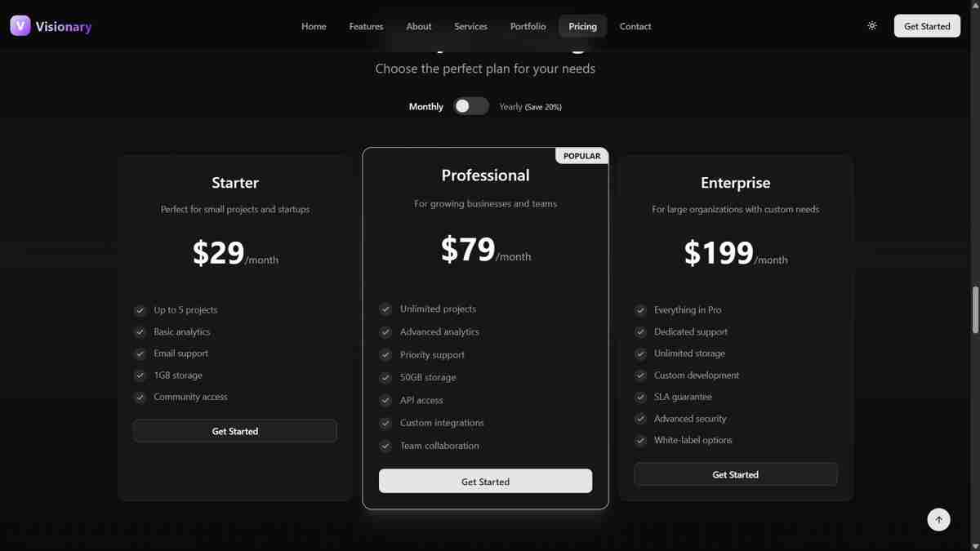Click the checkmark icon beside White-label options
This screenshot has width=980, height=551.
coord(640,440)
